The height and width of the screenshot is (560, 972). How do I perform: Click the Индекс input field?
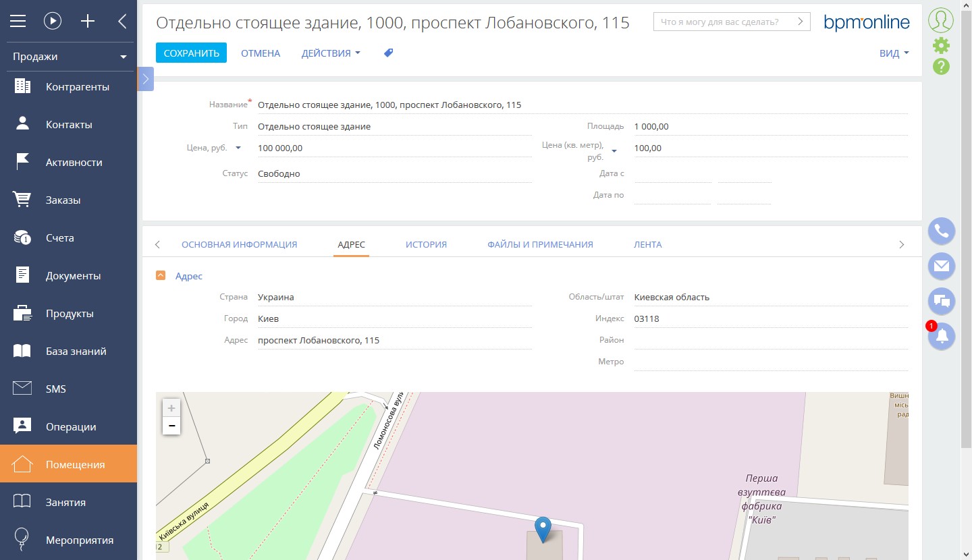pyautogui.click(x=770, y=318)
